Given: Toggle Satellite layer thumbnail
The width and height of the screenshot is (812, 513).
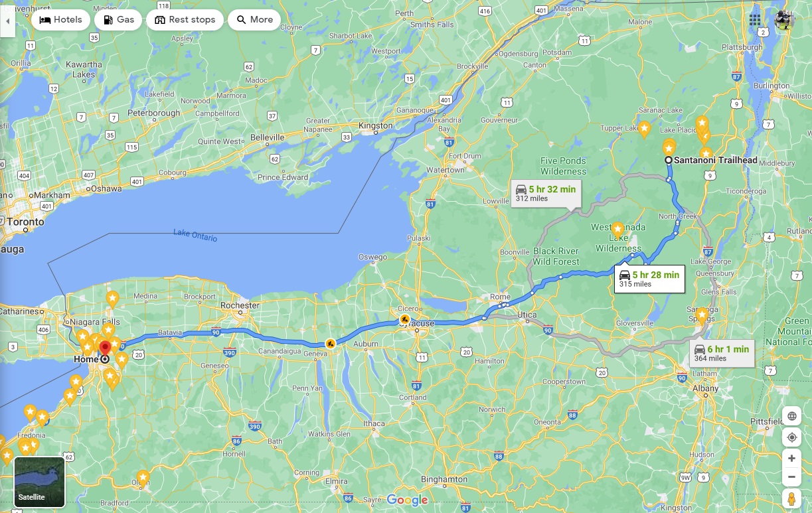Looking at the screenshot, I should 40,482.
